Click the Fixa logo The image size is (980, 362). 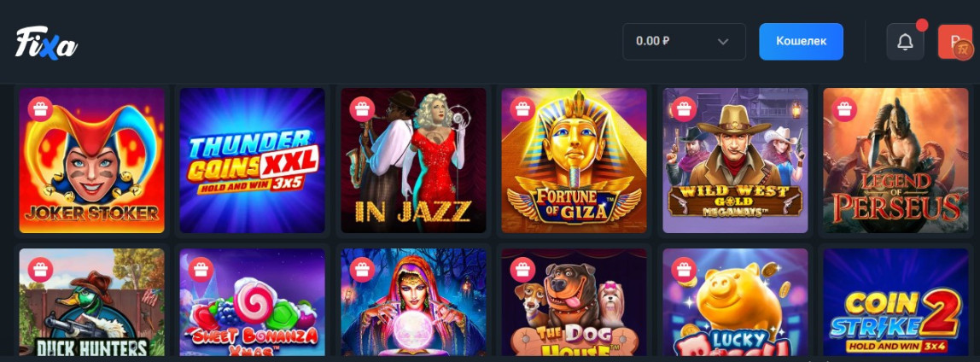pyautogui.click(x=46, y=44)
